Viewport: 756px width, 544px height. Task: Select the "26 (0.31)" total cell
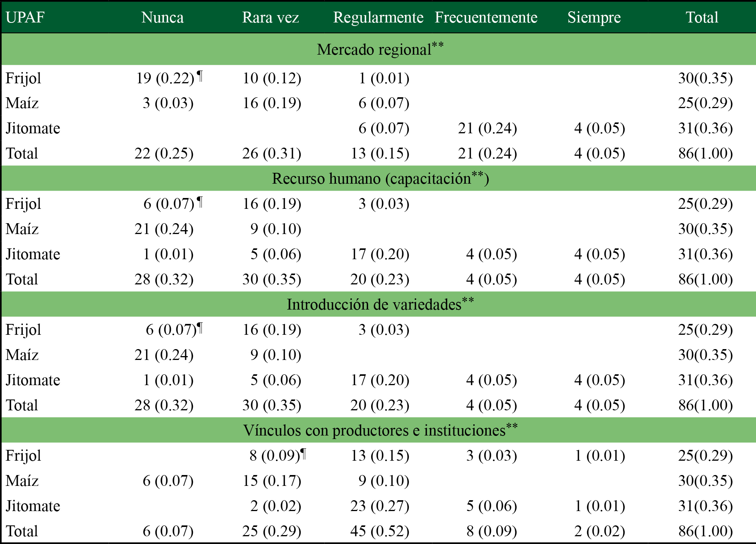[x=272, y=153]
